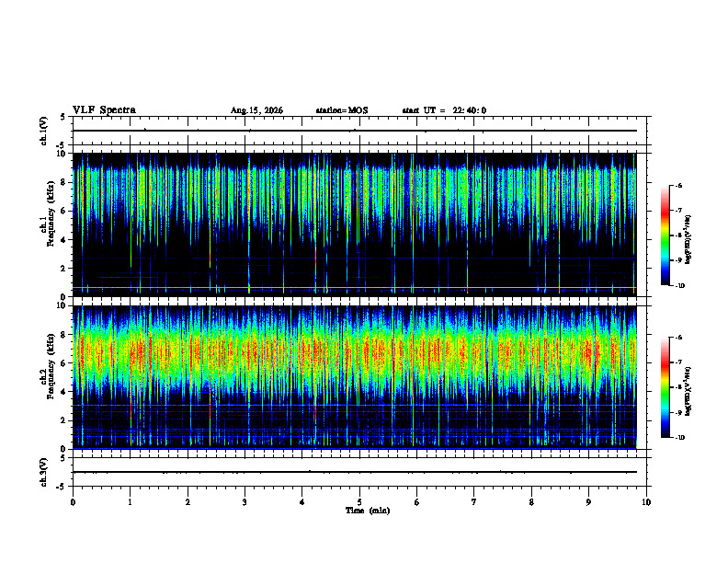Viewport: 728px width, 563px height.
Task: Click the "station=MOS" header label
Action: tap(342, 110)
